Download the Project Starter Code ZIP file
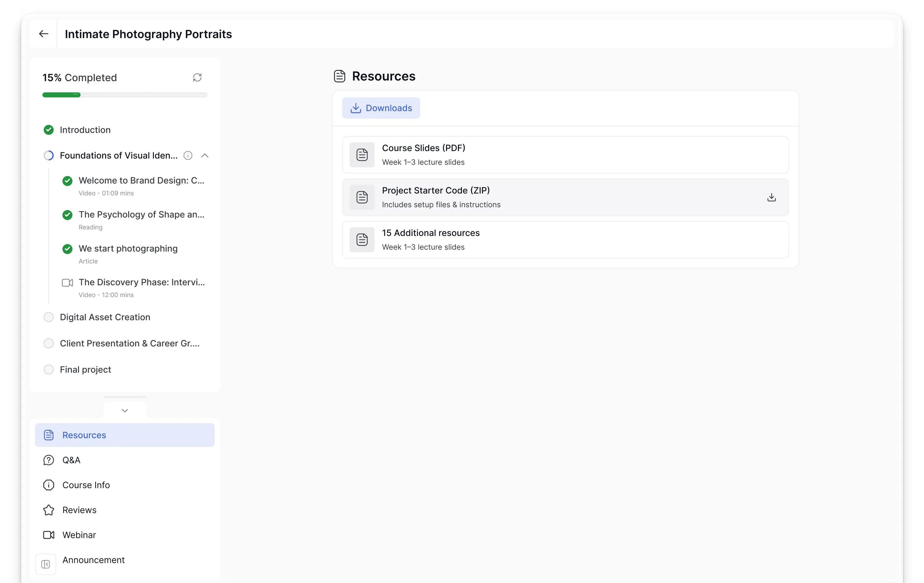The image size is (924, 583). point(771,197)
